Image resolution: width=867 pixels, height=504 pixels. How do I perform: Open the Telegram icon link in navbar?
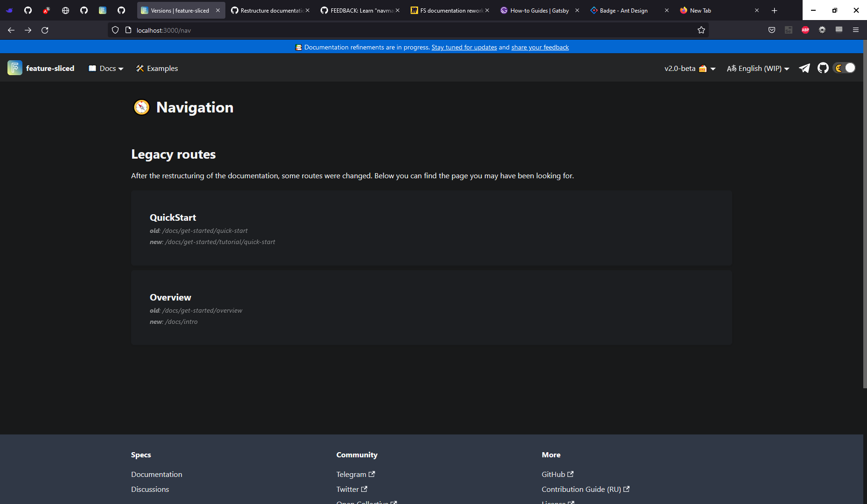click(804, 68)
